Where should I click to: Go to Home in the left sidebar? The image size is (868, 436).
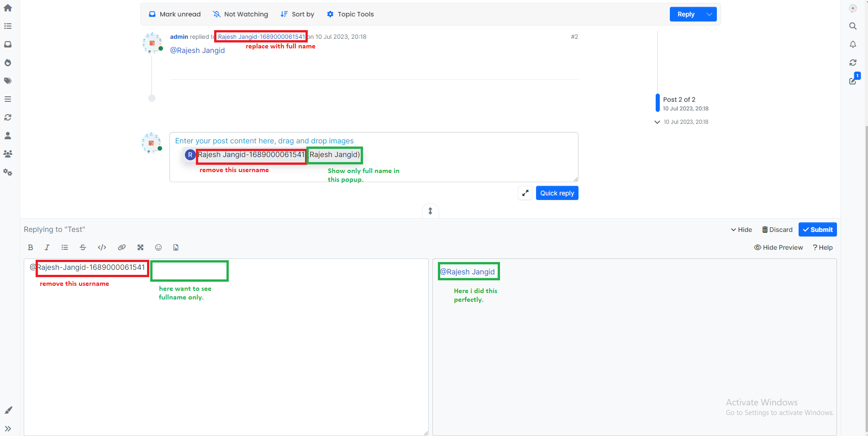point(8,8)
